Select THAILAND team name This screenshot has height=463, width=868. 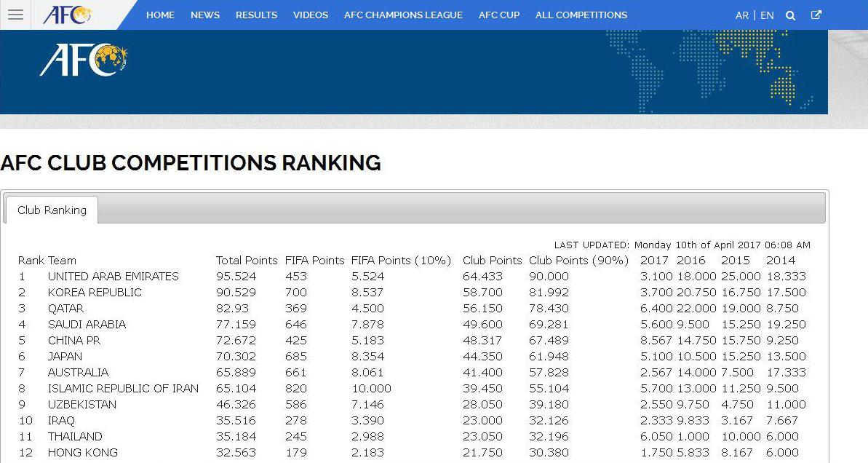point(75,437)
